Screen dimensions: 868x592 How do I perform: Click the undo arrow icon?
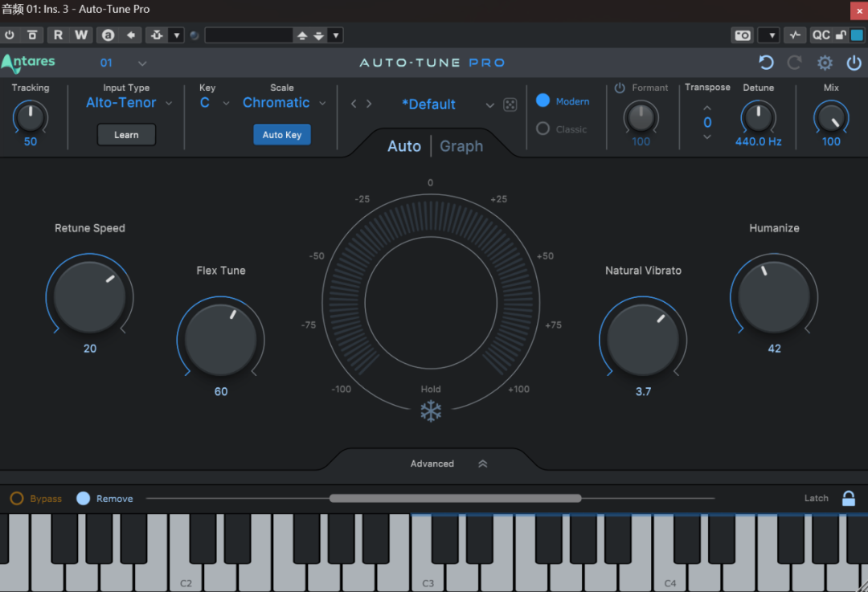pos(766,63)
